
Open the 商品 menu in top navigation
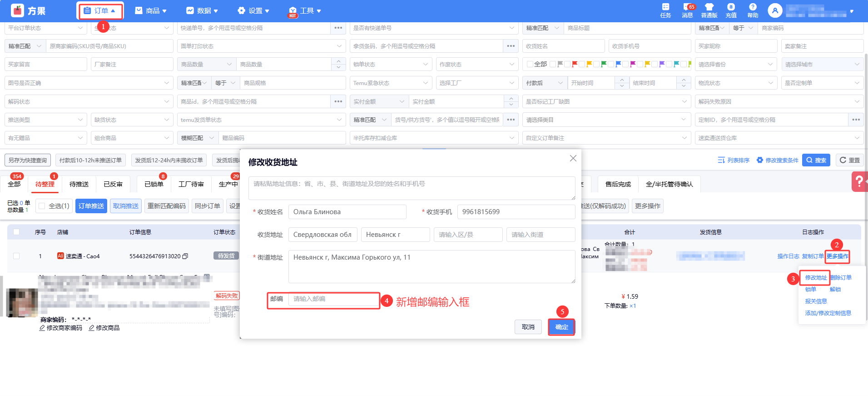tap(151, 11)
